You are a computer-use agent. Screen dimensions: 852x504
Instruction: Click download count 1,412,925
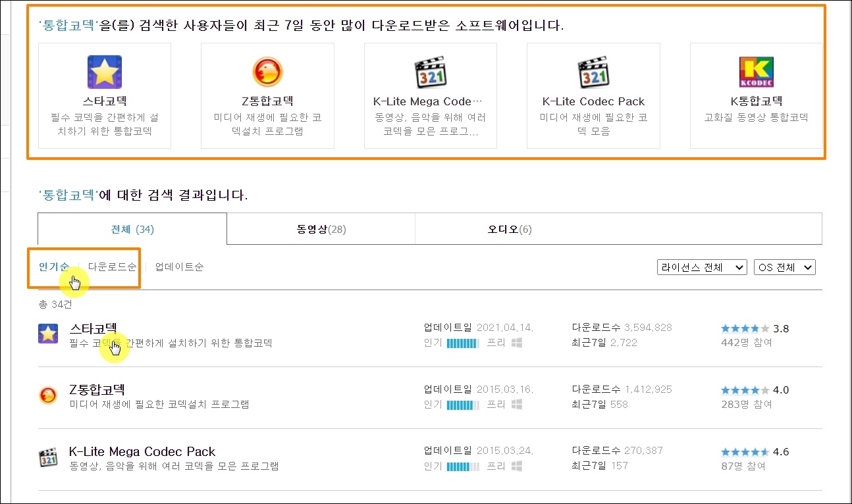[x=648, y=390]
